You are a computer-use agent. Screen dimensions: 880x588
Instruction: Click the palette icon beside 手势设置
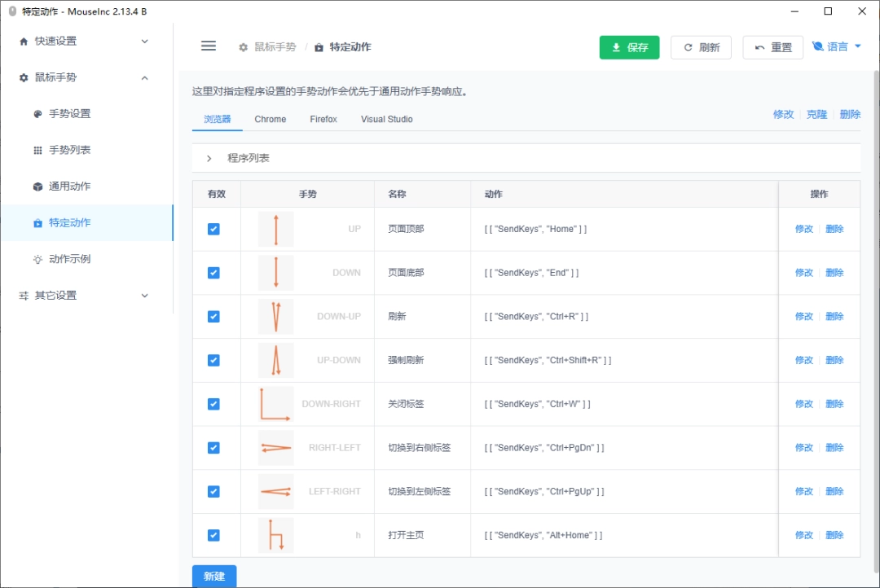[x=37, y=114]
